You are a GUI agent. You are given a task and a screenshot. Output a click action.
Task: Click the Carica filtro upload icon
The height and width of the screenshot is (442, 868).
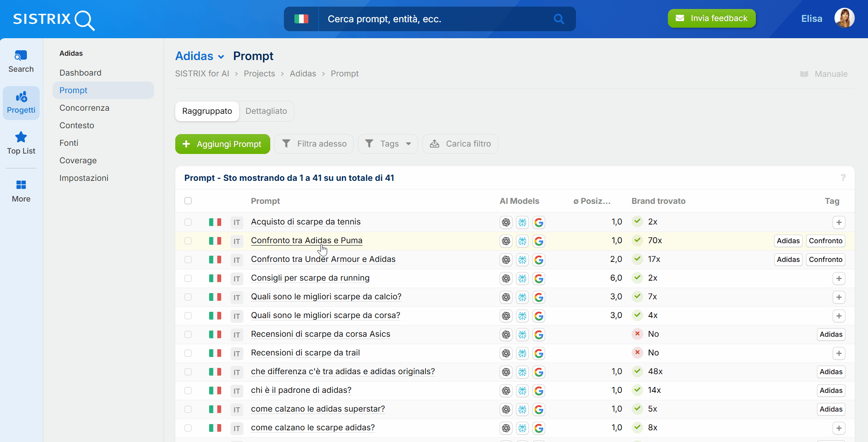(x=435, y=143)
